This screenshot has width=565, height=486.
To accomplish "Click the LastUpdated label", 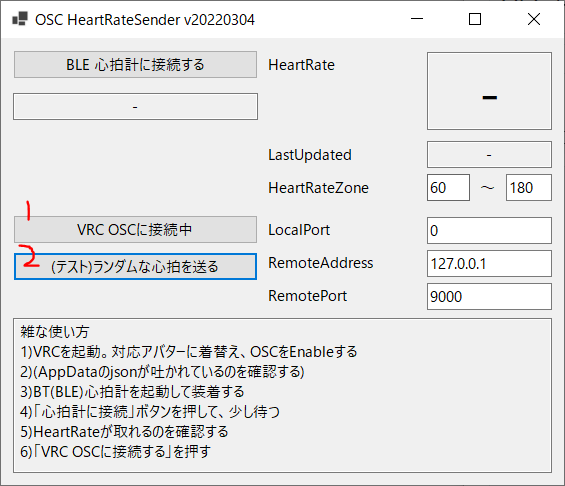I will 310,155.
